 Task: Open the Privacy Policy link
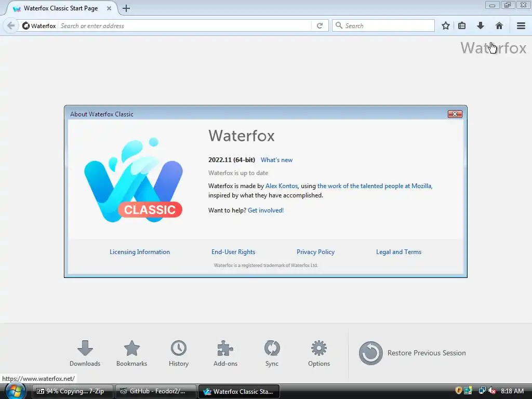tap(315, 252)
